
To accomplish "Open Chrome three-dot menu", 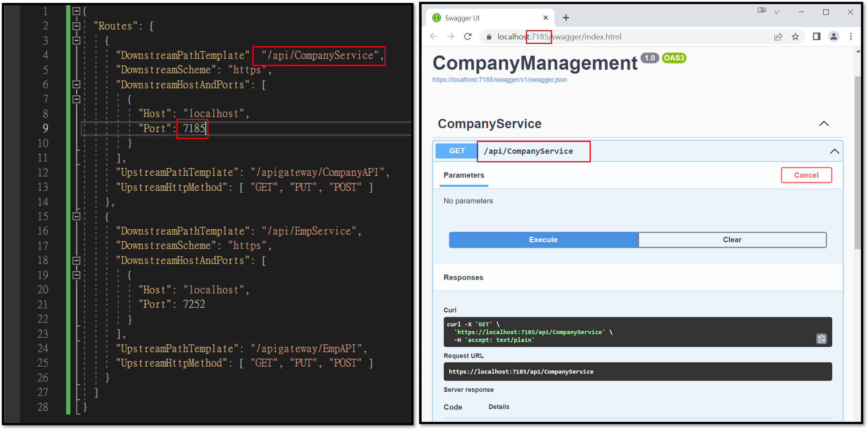I will (851, 36).
